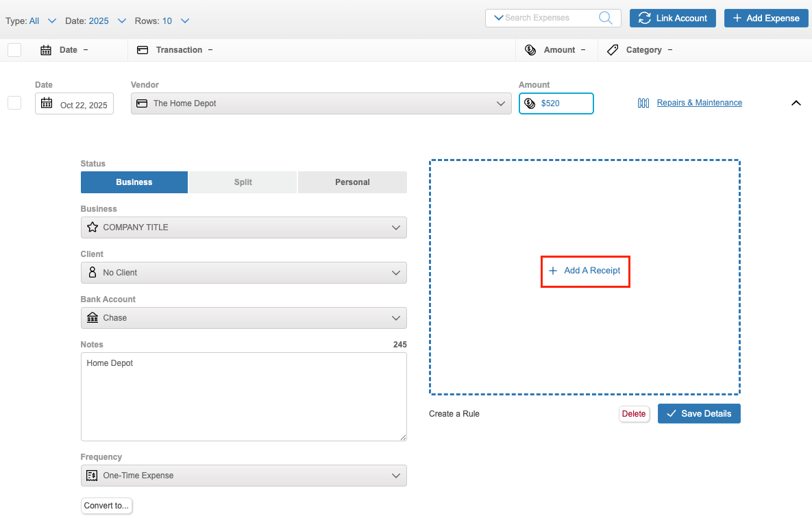Collapse the expense row with the chevron
This screenshot has height=516, width=812.
pos(796,103)
